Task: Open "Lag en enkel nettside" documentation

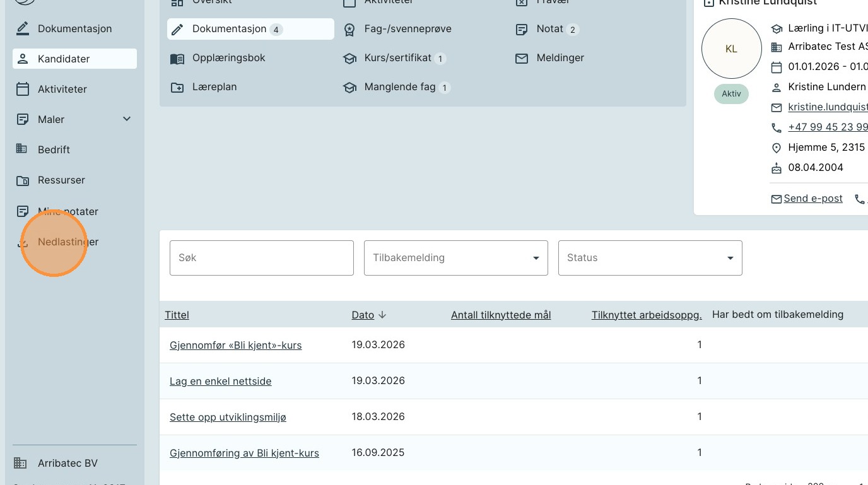Action: (x=220, y=382)
